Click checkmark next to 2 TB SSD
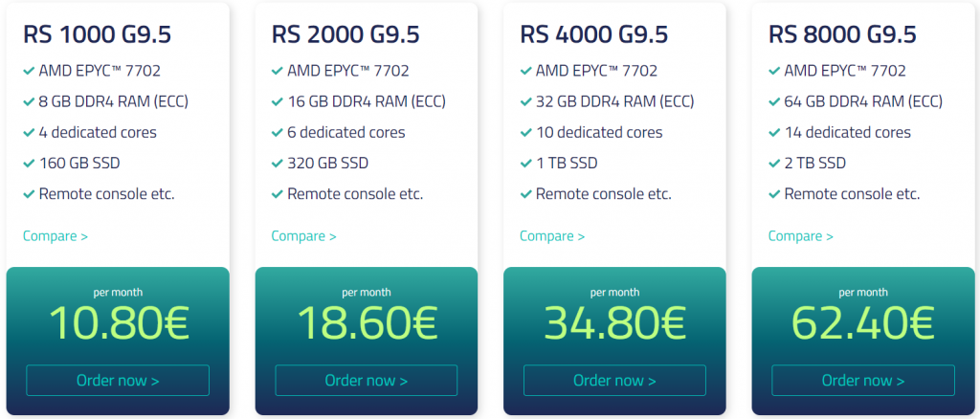The width and height of the screenshot is (980, 419). (x=773, y=164)
